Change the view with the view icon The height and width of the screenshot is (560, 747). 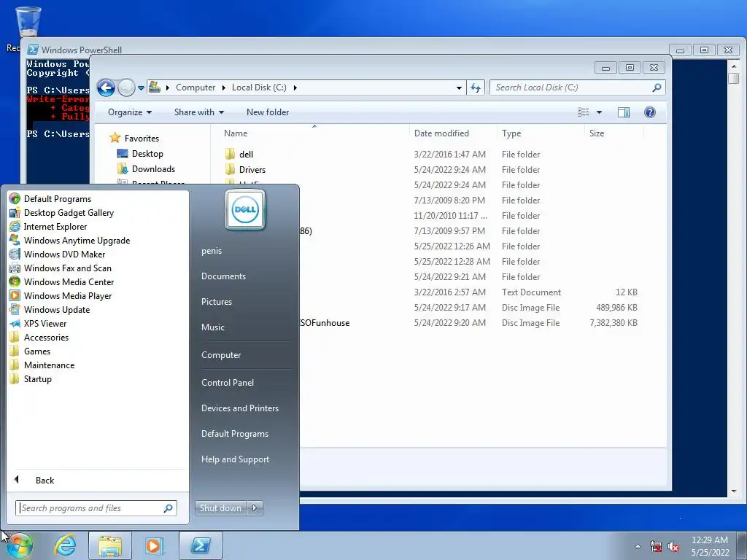click(x=583, y=112)
